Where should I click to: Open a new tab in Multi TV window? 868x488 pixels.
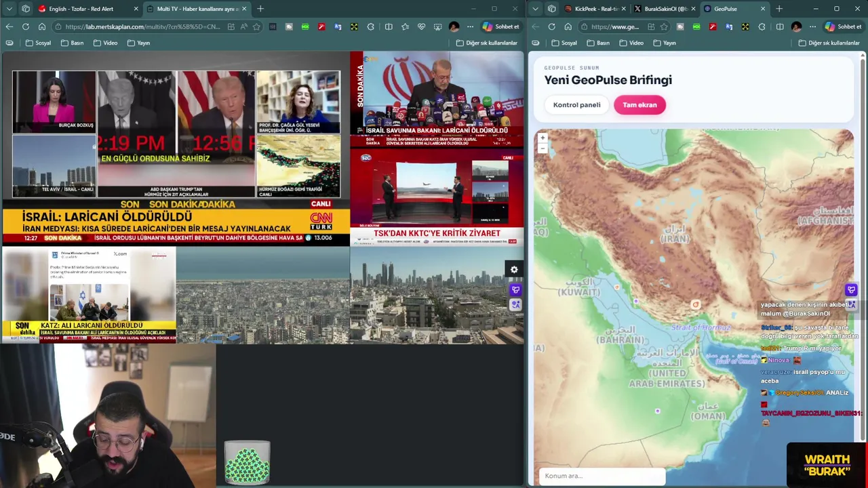(260, 9)
